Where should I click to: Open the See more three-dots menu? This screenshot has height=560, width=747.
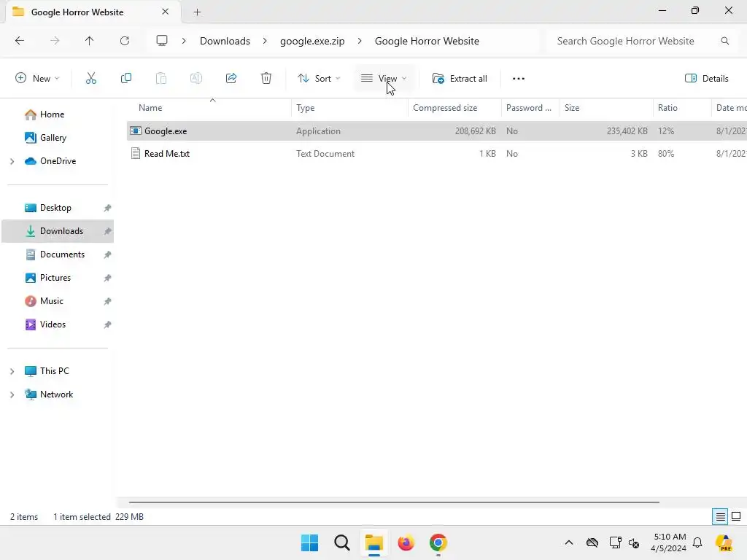click(x=519, y=79)
